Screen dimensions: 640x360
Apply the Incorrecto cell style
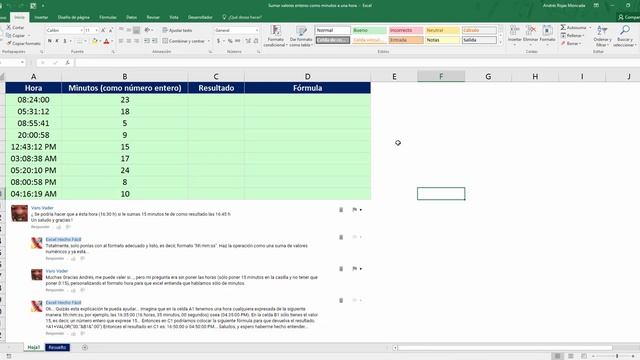pyautogui.click(x=406, y=31)
